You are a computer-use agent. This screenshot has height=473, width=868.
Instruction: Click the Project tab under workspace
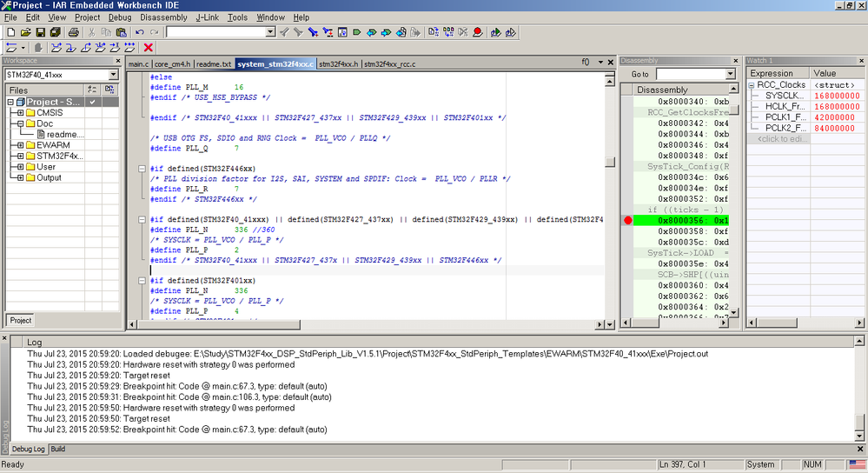coord(21,321)
